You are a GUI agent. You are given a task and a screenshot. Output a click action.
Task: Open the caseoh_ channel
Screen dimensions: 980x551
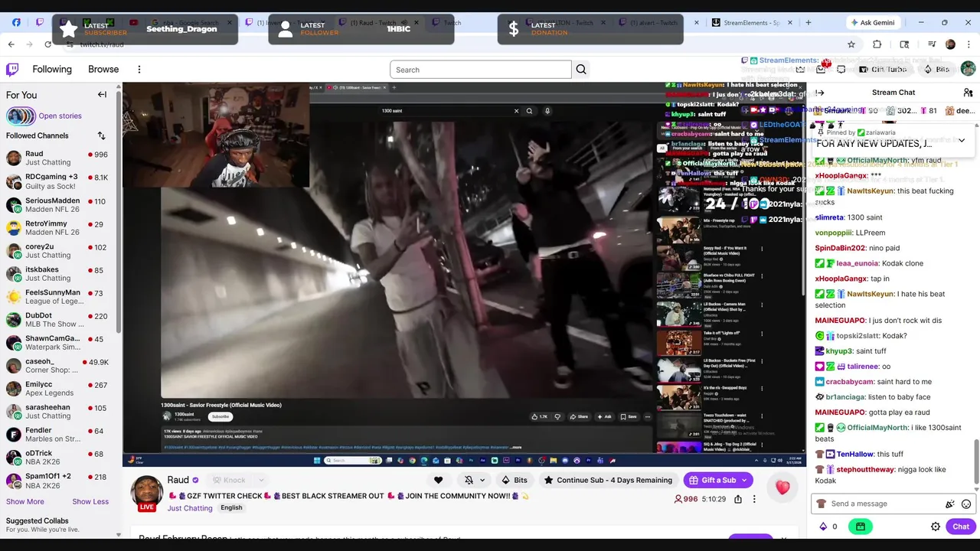[x=57, y=366]
